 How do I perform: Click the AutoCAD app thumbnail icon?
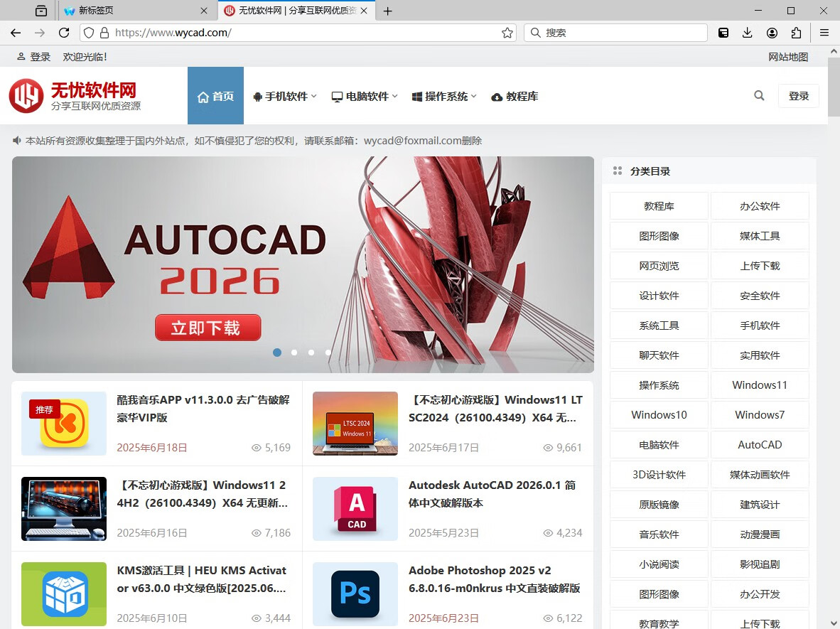(x=355, y=508)
